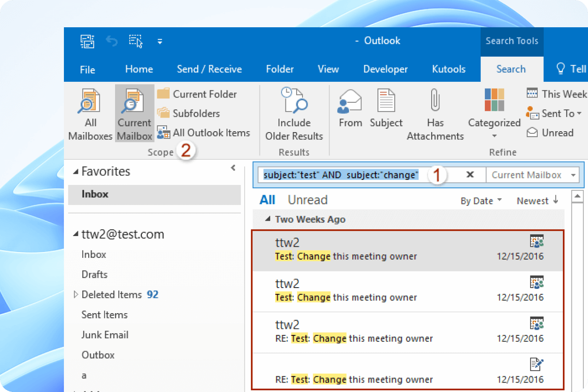Refine search by From
The width and height of the screenshot is (588, 392).
point(350,108)
